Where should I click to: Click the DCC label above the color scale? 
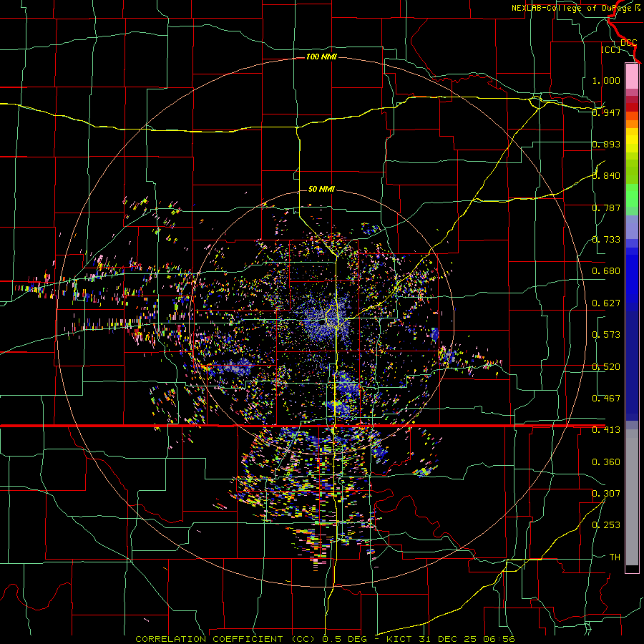click(x=628, y=42)
